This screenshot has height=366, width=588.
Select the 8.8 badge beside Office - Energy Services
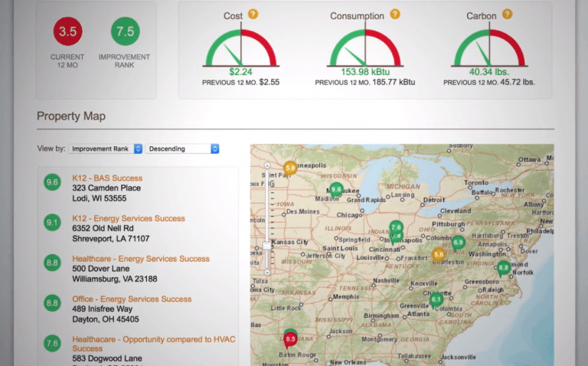tap(52, 303)
